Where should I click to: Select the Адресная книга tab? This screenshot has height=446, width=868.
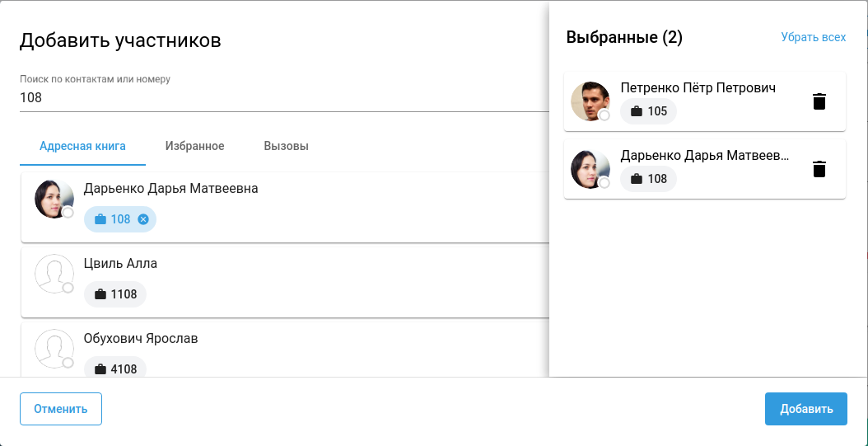click(x=82, y=146)
